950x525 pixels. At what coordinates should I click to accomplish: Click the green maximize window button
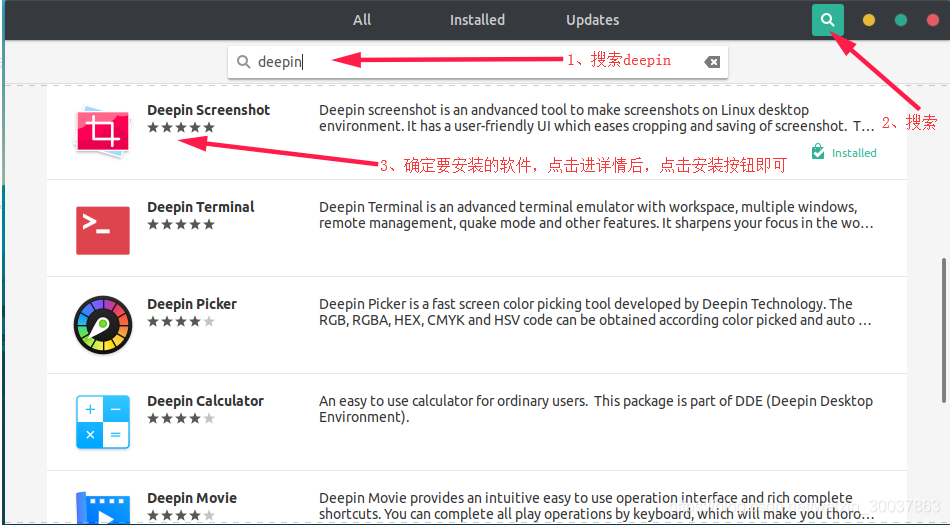point(901,20)
